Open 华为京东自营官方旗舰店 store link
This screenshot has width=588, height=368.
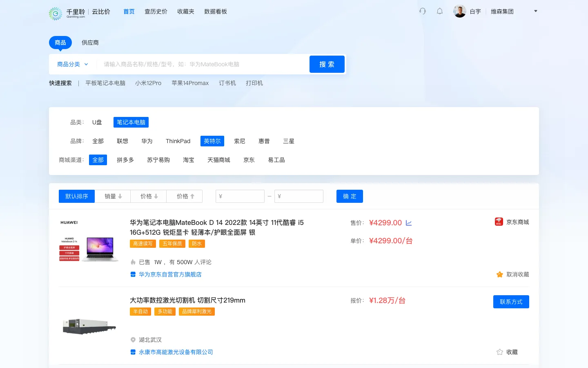point(170,274)
